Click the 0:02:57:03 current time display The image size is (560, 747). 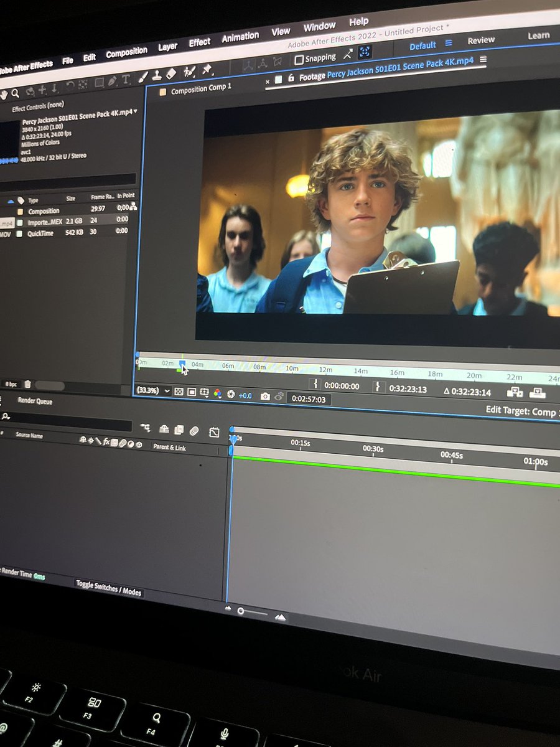[x=309, y=398]
